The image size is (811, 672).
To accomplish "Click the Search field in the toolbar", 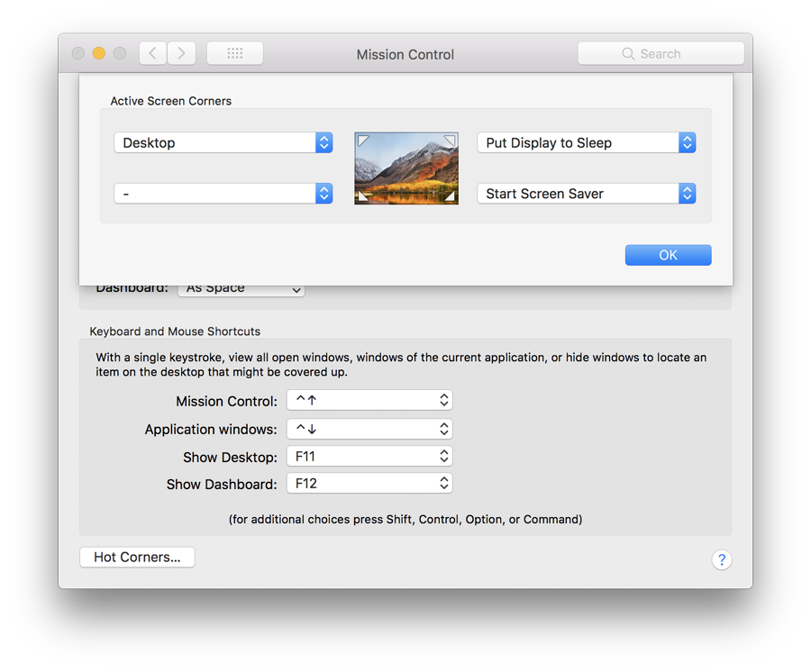I will coord(661,53).
